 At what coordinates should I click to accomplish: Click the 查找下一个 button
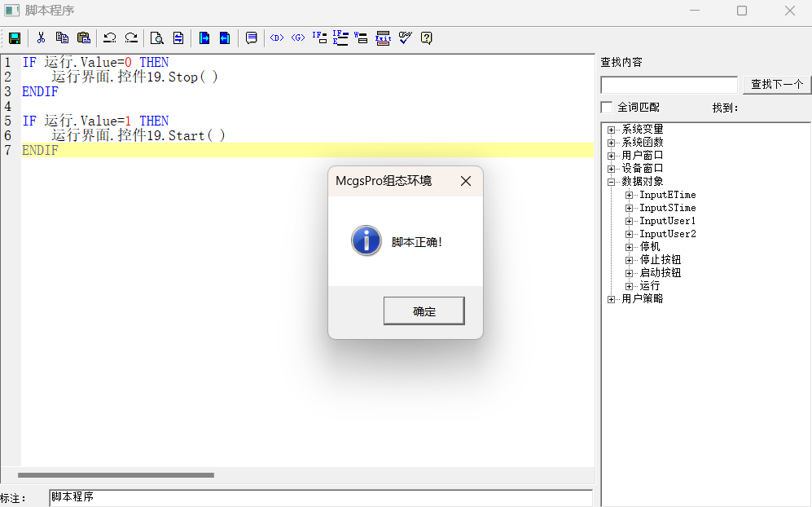776,85
